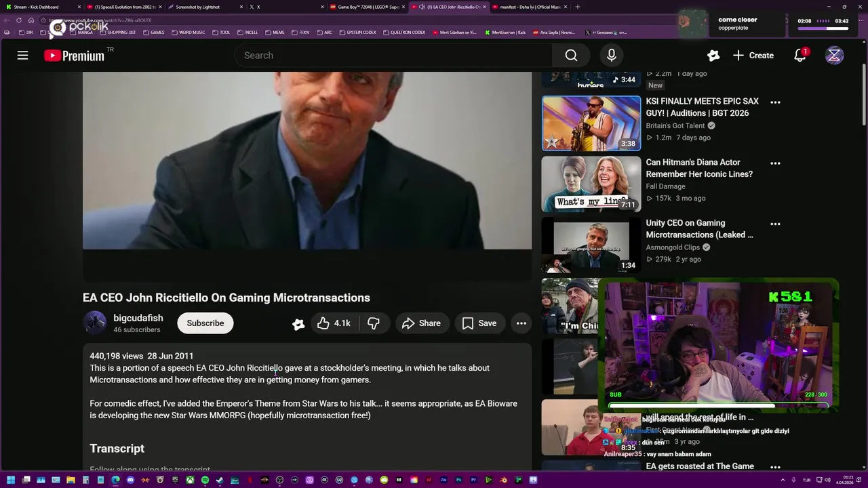Open more actions ellipsis below the video
868x488 pixels.
click(x=521, y=323)
